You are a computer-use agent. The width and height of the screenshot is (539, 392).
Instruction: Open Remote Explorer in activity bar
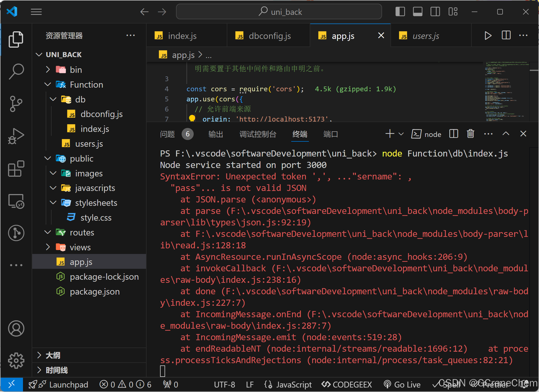[x=16, y=201]
